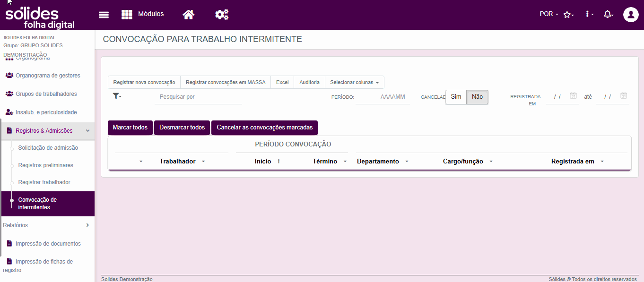Screen dimensions: 644x282
Task: Set Cancelada filter to Sim
Action: point(456,97)
